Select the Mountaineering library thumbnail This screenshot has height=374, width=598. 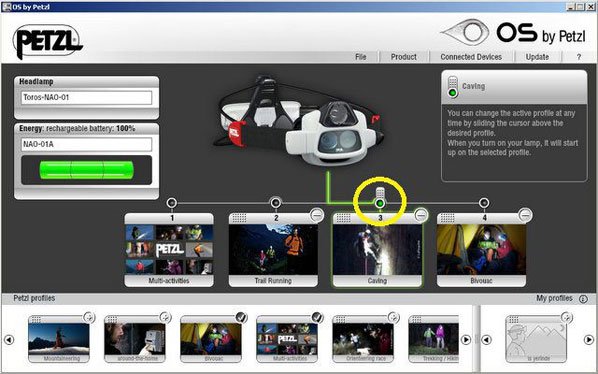point(59,339)
